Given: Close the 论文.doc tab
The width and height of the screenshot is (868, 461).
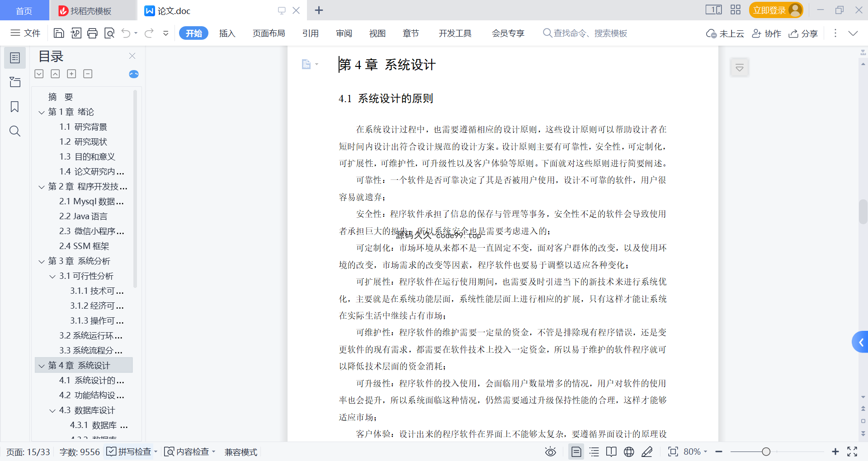Looking at the screenshot, I should coord(296,10).
